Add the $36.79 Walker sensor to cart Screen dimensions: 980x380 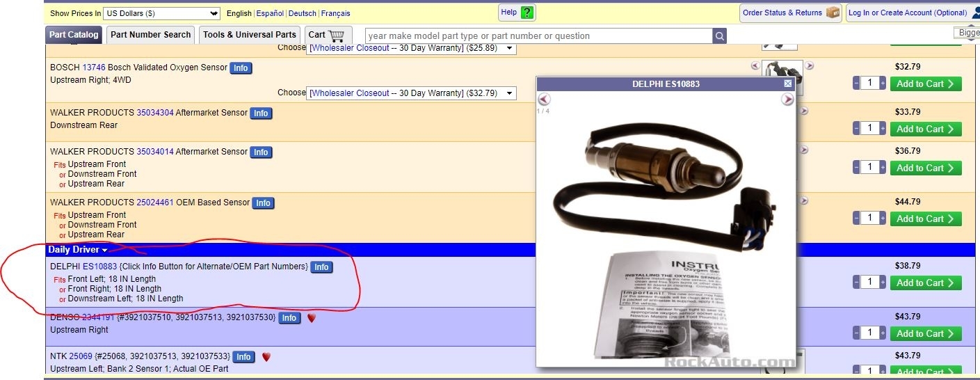[x=926, y=168]
